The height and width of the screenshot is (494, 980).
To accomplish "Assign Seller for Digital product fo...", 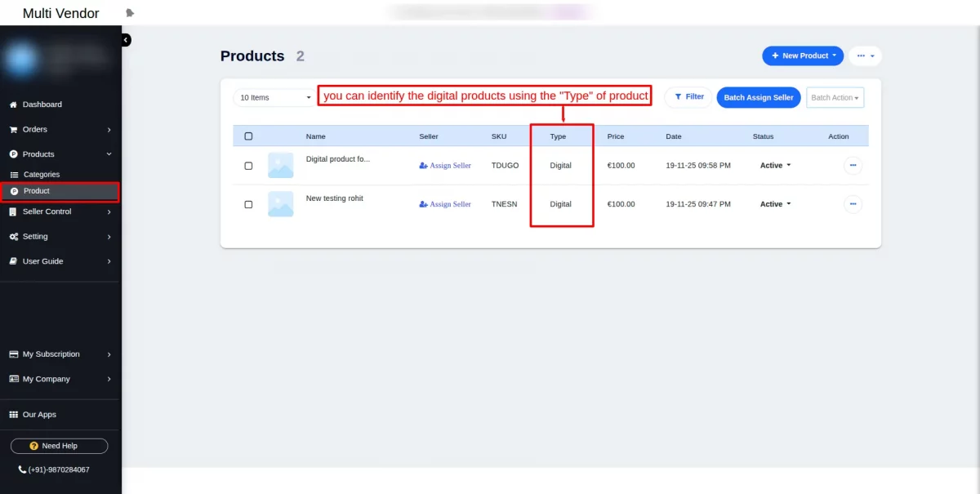I will (445, 166).
